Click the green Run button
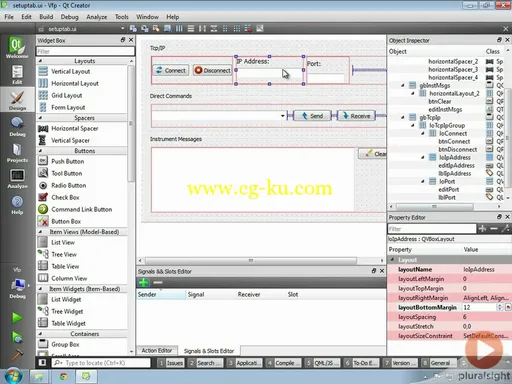 (x=17, y=318)
